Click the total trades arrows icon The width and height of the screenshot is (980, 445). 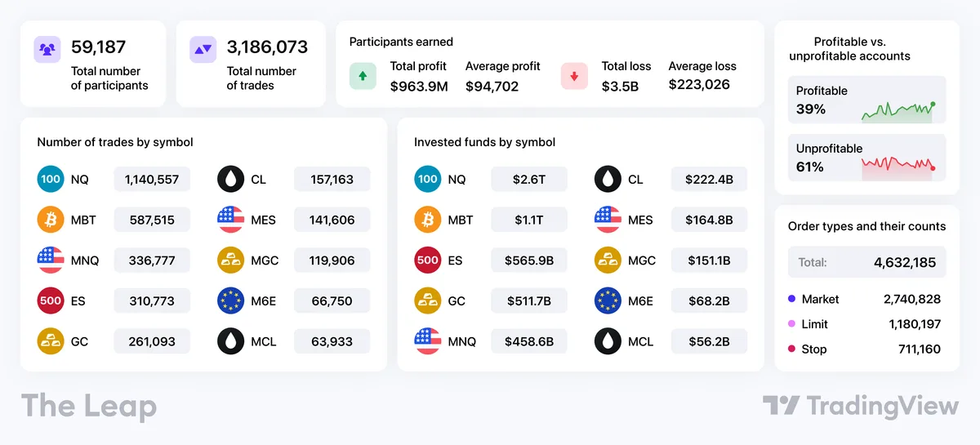point(203,49)
